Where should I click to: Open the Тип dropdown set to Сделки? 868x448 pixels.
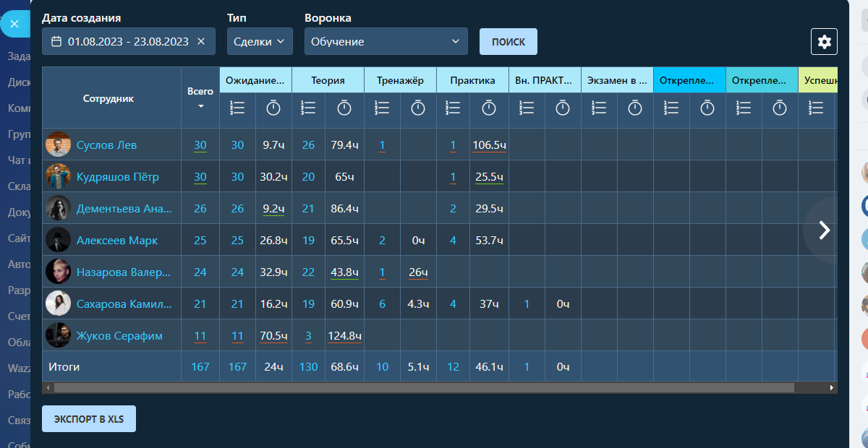click(x=260, y=42)
